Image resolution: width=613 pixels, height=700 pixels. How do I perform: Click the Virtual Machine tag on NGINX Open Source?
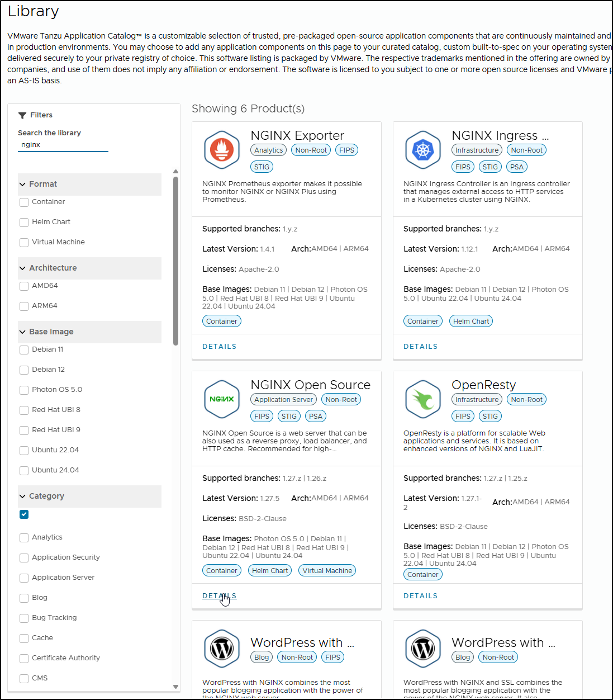point(327,571)
